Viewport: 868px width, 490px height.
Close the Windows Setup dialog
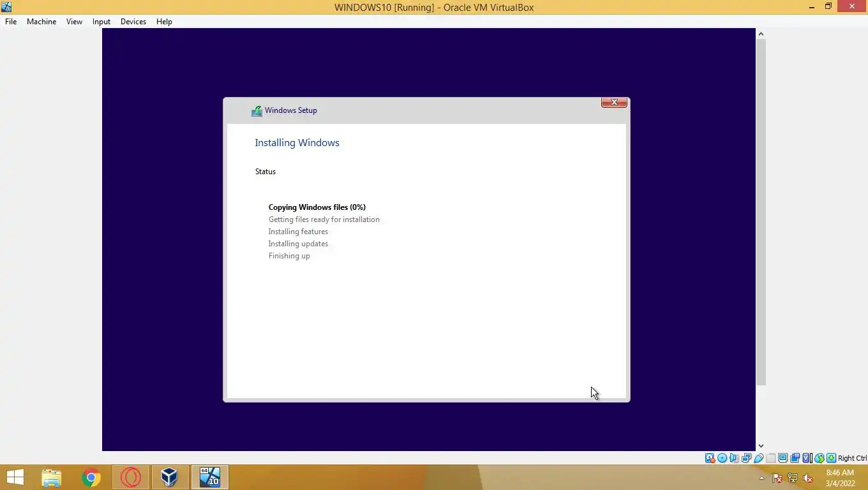(x=614, y=102)
